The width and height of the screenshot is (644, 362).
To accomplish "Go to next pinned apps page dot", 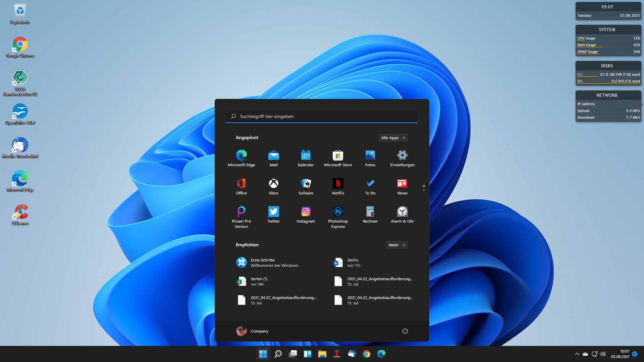I will click(x=424, y=190).
